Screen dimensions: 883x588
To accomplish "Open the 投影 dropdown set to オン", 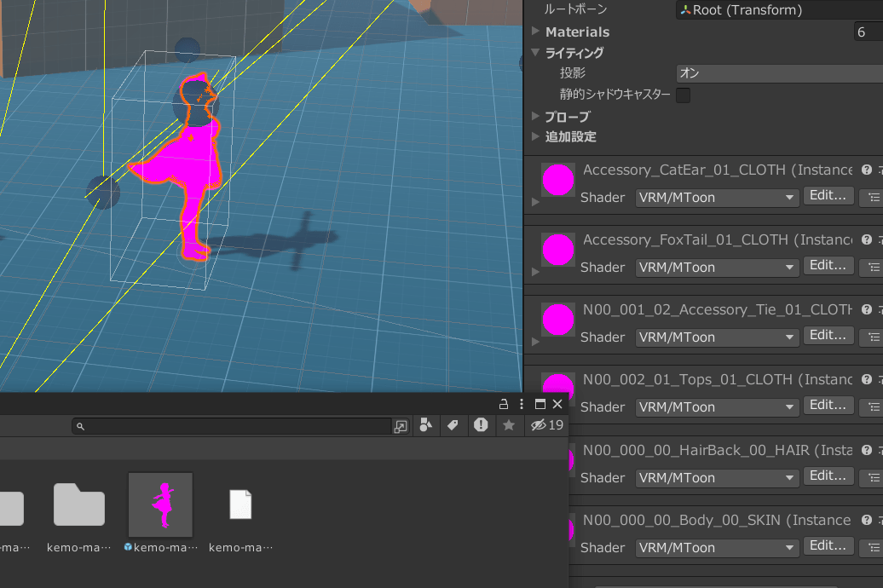I will (x=779, y=73).
